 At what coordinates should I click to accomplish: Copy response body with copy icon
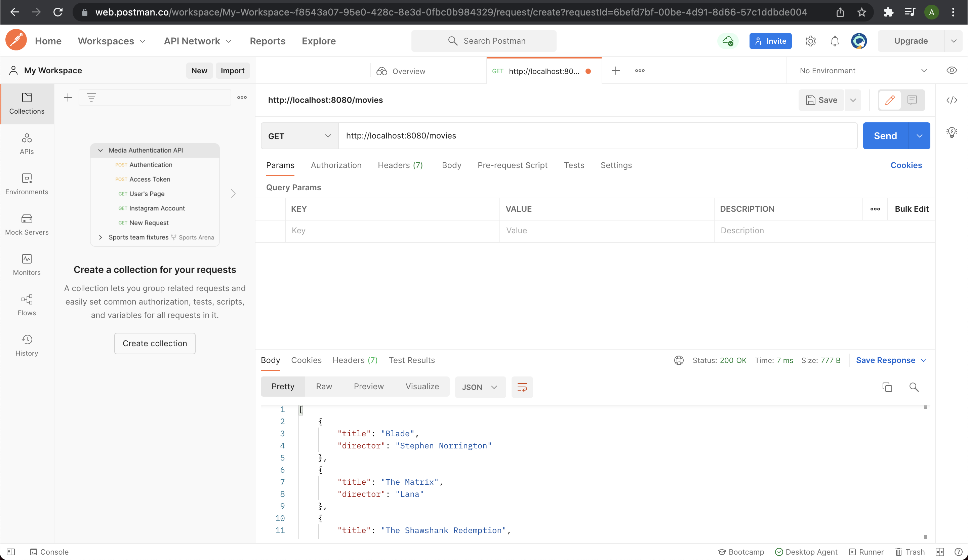tap(887, 387)
